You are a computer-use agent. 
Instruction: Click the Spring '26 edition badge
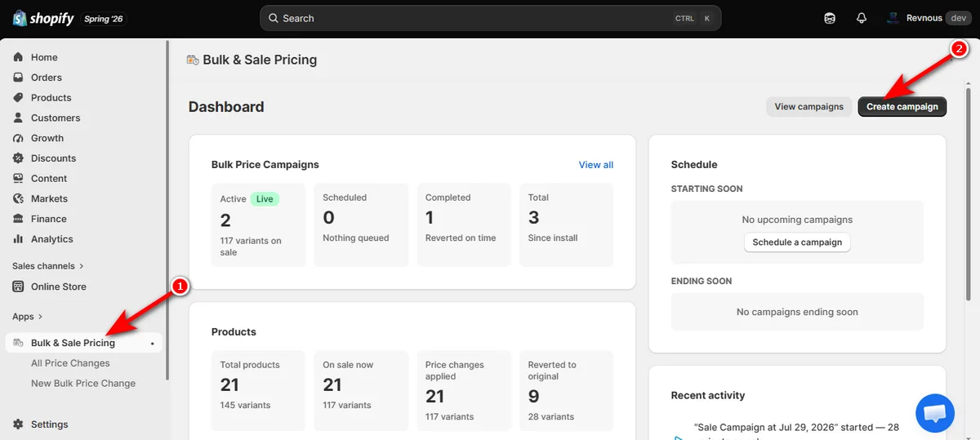(105, 19)
